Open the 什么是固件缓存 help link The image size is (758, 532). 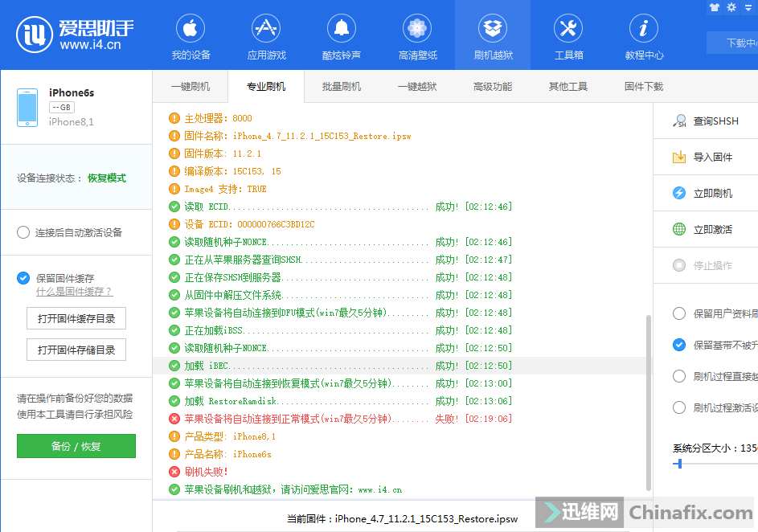tap(74, 292)
